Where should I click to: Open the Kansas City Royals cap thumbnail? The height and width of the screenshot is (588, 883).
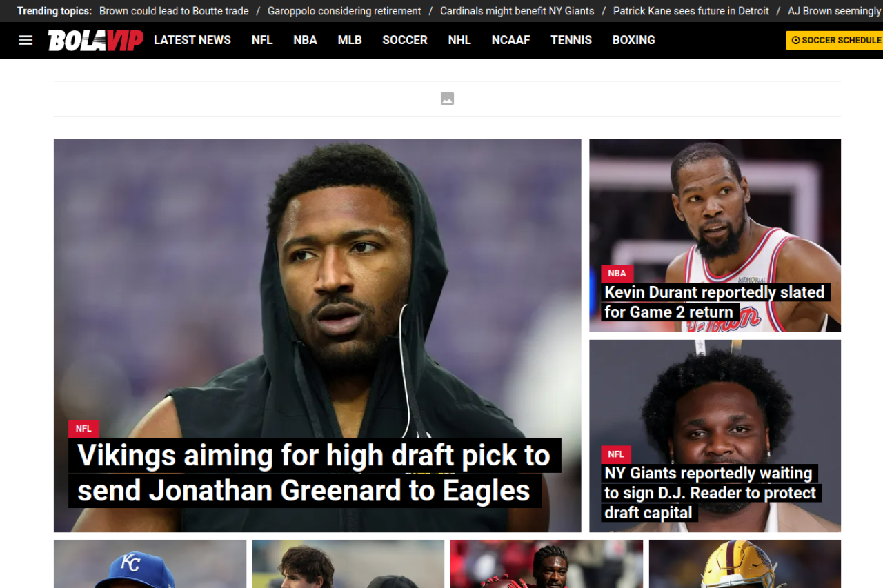150,564
